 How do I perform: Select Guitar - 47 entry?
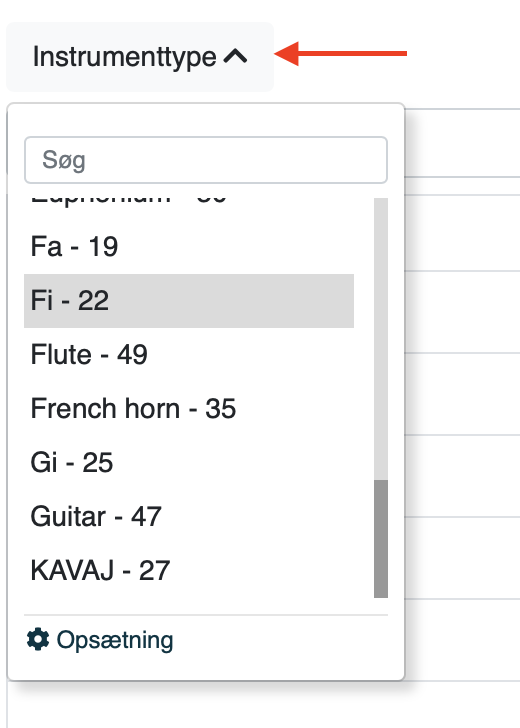(x=189, y=516)
